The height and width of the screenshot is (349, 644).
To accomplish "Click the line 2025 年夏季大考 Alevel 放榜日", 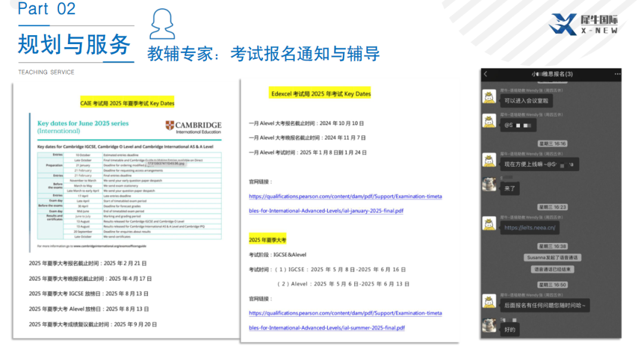I will point(89,309).
